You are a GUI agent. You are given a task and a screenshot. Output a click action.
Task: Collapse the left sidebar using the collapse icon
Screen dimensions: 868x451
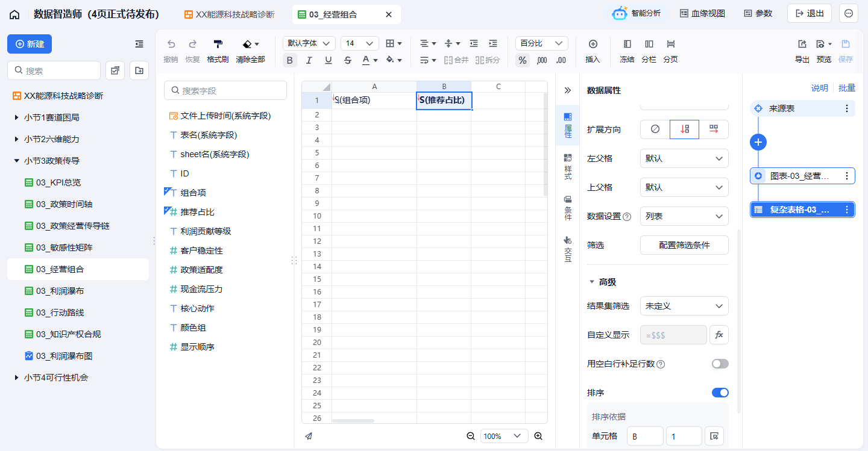pos(139,44)
